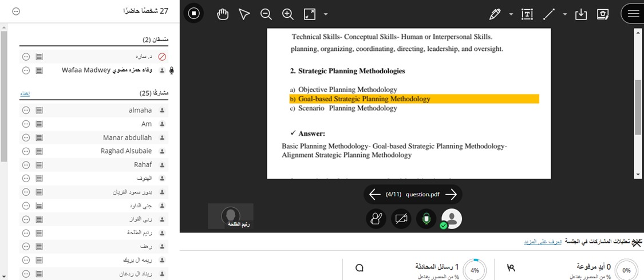Click the chat messages 4% engagement indicator
The width and height of the screenshot is (644, 280).
point(475,270)
